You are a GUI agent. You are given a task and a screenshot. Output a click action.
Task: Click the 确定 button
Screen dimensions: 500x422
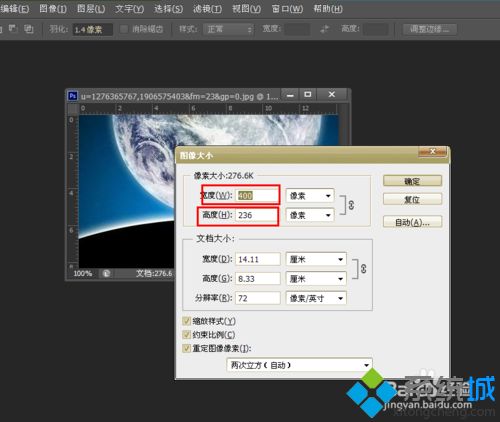click(412, 181)
